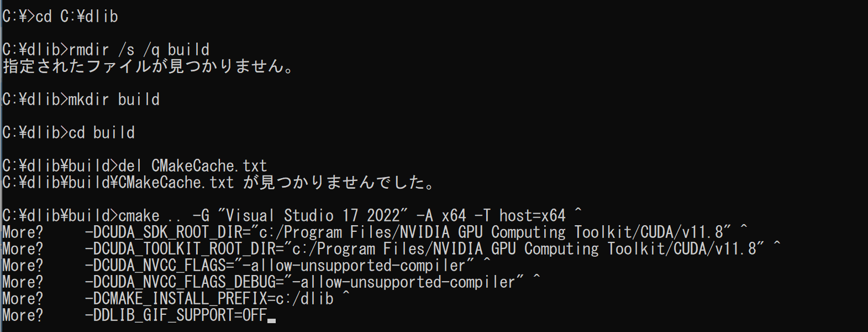Click the blinking cursor after DDLIB_GIF_SUPPORT=OFF
868x332 pixels.
tap(271, 320)
